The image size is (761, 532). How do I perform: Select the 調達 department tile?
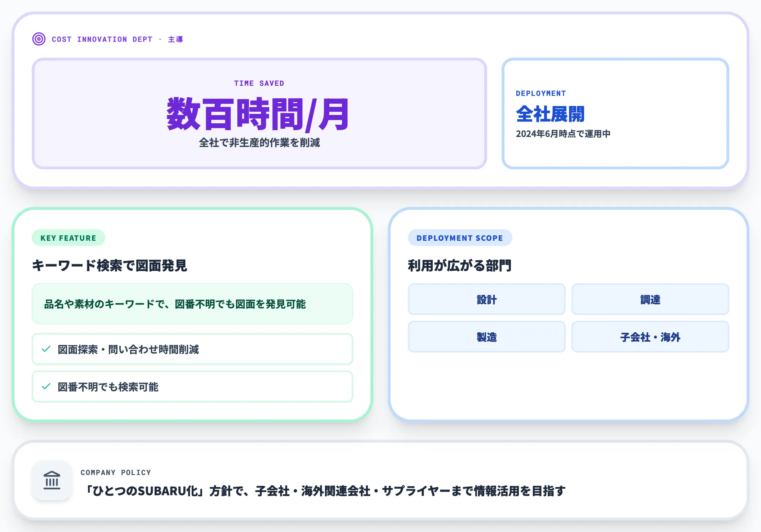pos(650,299)
